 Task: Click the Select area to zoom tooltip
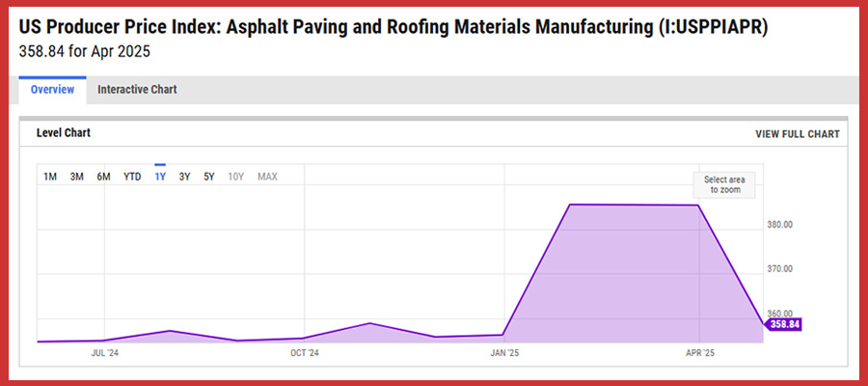coord(722,184)
